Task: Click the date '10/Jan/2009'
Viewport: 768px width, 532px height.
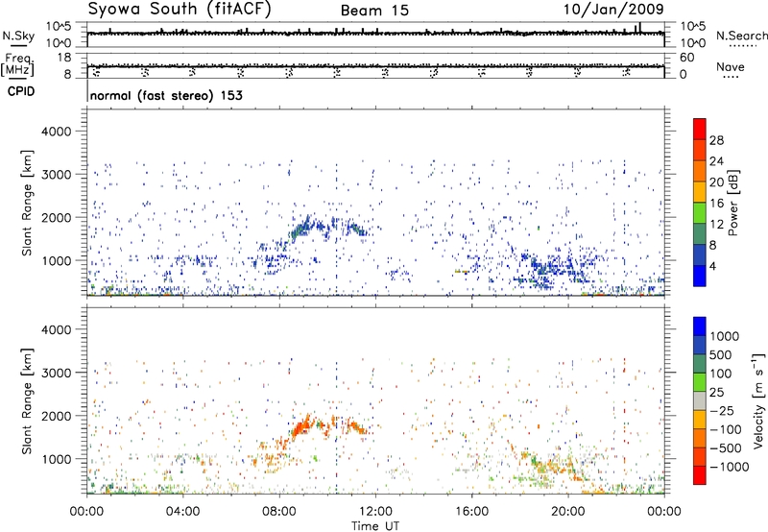Action: click(613, 9)
